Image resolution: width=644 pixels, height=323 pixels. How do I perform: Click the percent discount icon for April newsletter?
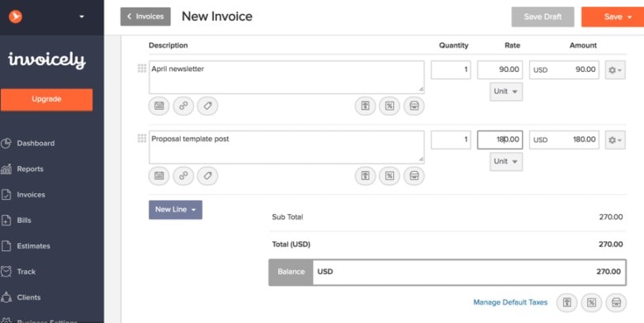coord(390,106)
